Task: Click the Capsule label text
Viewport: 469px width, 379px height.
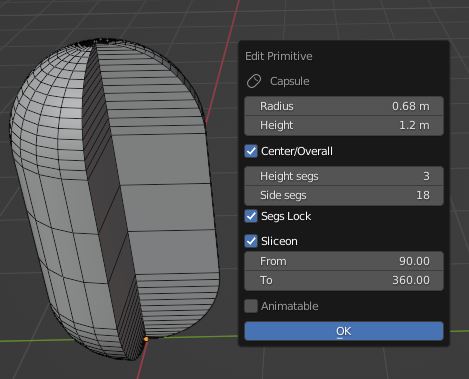Action: pyautogui.click(x=290, y=81)
